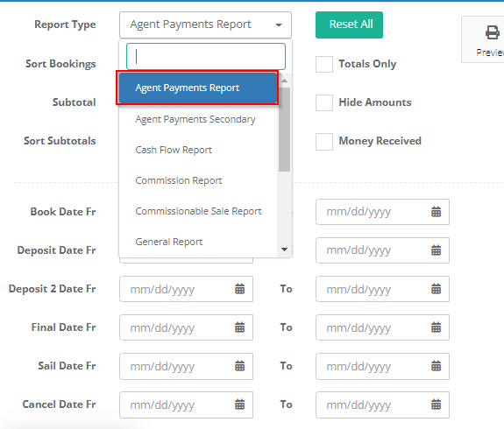Open calendar for Deposit Date To field
This screenshot has height=429, width=504.
[x=436, y=250]
